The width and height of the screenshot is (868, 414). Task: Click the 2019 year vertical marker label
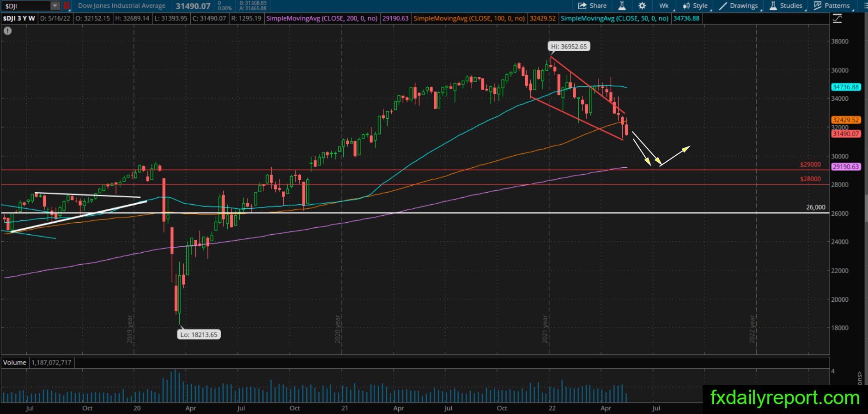tap(130, 329)
